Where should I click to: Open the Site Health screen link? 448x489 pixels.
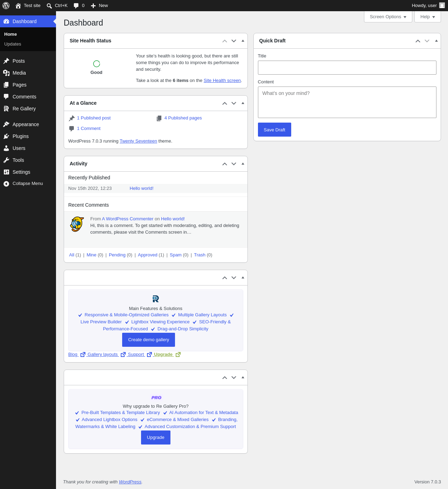222,81
